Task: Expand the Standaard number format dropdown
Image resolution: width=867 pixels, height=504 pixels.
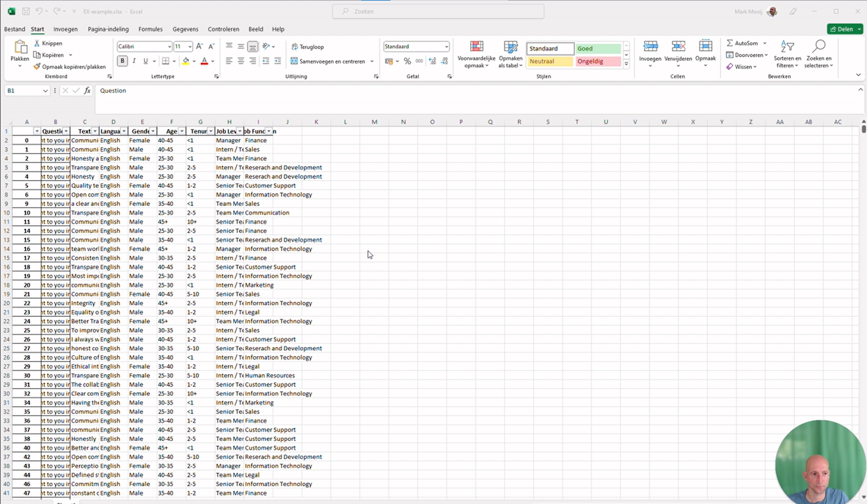Action: point(446,47)
